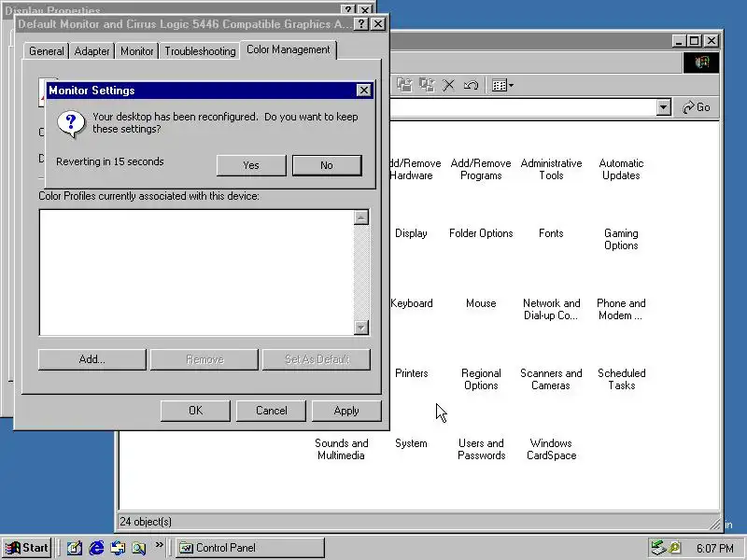Viewport: 747px width, 560px height.
Task: Click the Copy To toolbar icon in Control Panel
Action: [427, 85]
